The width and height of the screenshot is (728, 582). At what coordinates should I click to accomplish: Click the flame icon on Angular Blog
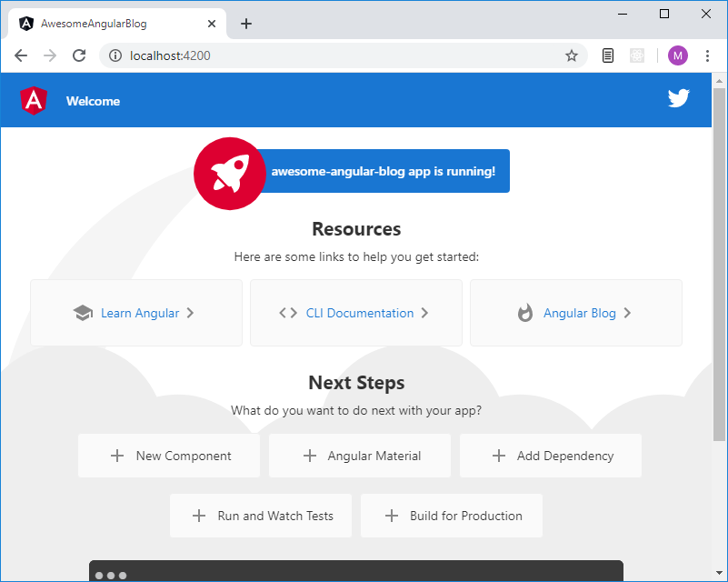[524, 313]
